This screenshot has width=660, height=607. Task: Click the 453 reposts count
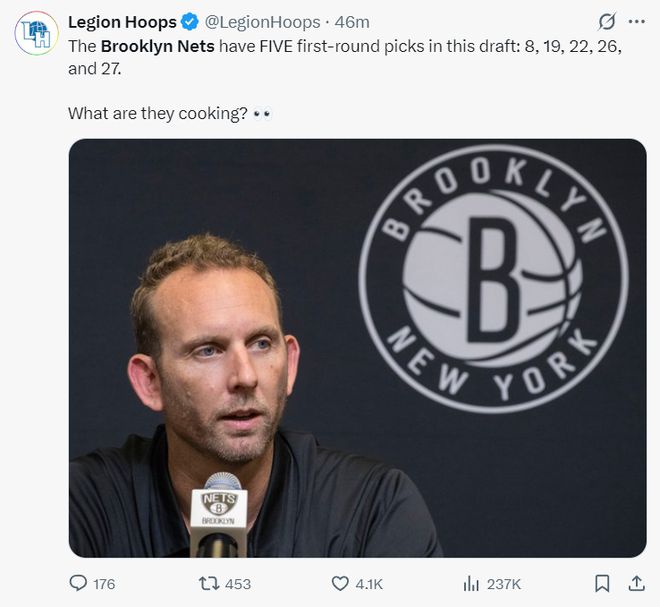[238, 584]
